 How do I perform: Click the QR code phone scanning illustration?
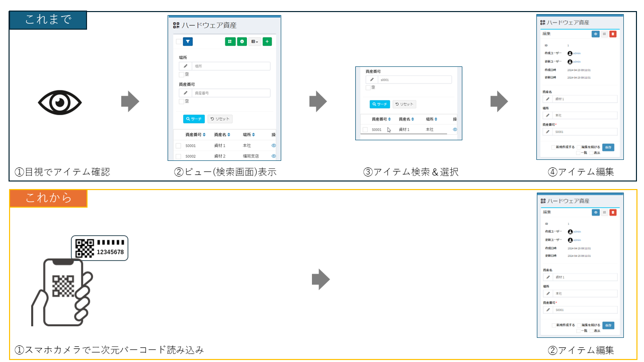pos(79,280)
